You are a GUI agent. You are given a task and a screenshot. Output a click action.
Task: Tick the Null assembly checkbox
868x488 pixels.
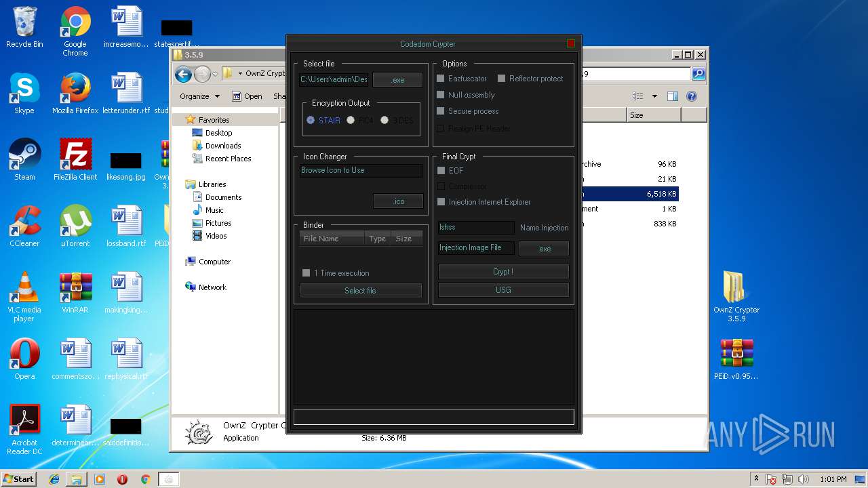[x=441, y=95]
